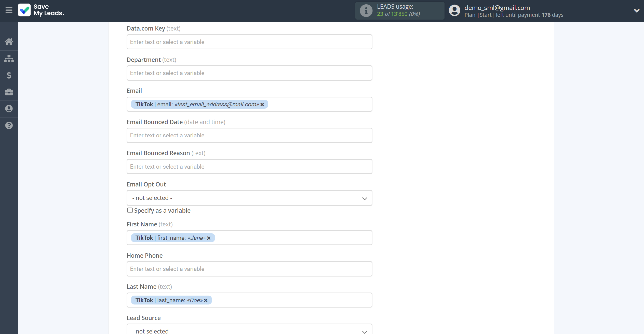
Task: Click the Home Phone input field
Action: coord(249,269)
